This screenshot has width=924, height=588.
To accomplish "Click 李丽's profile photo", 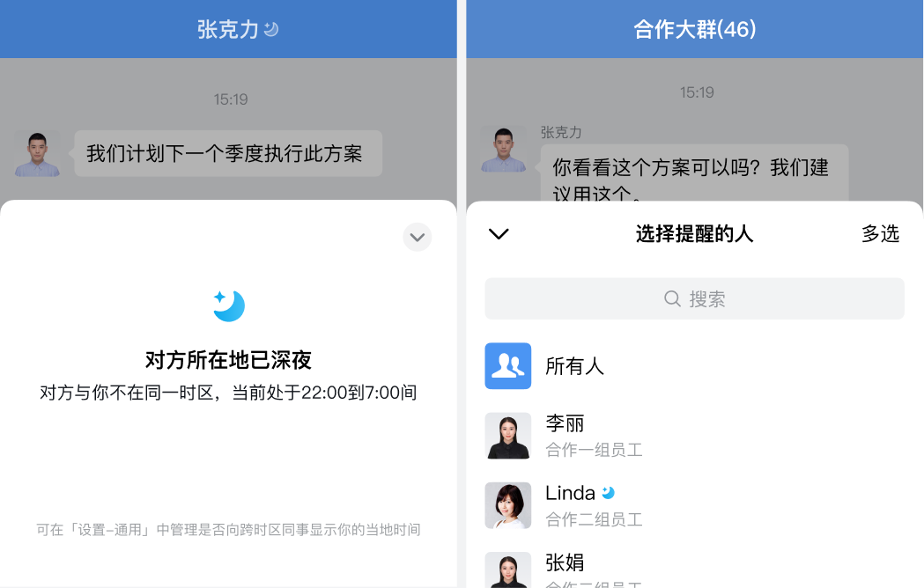I will [x=508, y=436].
